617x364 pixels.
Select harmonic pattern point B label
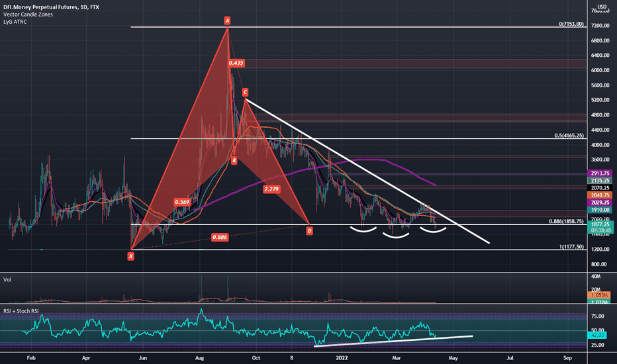(x=234, y=161)
